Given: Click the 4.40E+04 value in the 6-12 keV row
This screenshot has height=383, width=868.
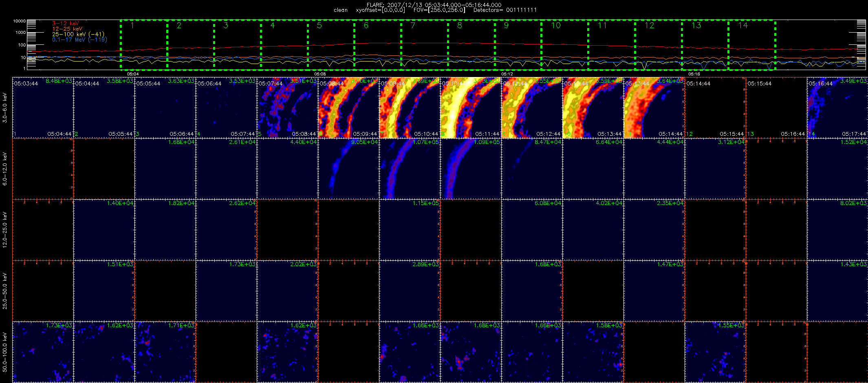Looking at the screenshot, I should (303, 142).
